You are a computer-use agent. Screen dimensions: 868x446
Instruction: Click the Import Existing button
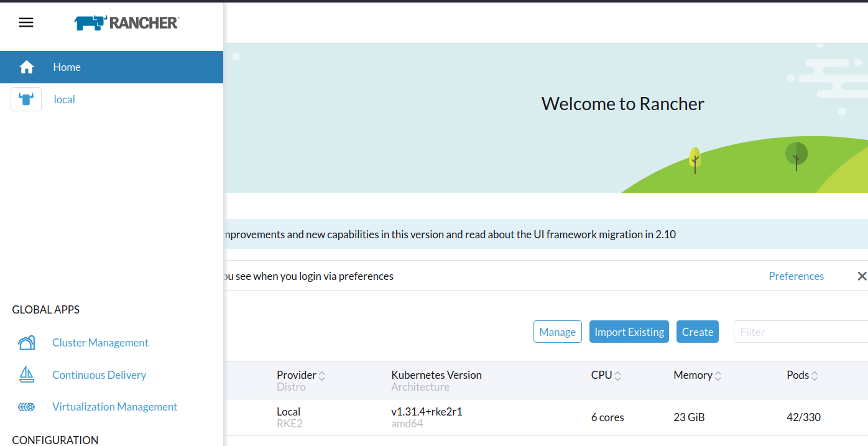pos(629,332)
